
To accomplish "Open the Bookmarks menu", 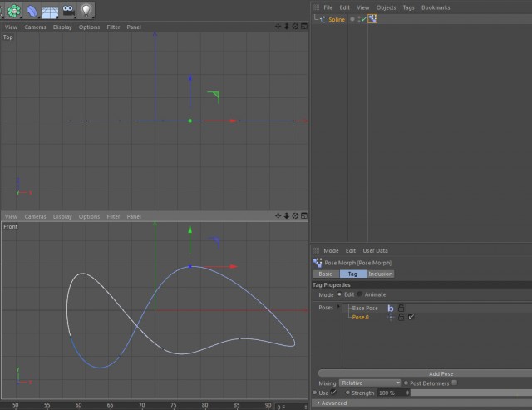I will click(x=436, y=7).
